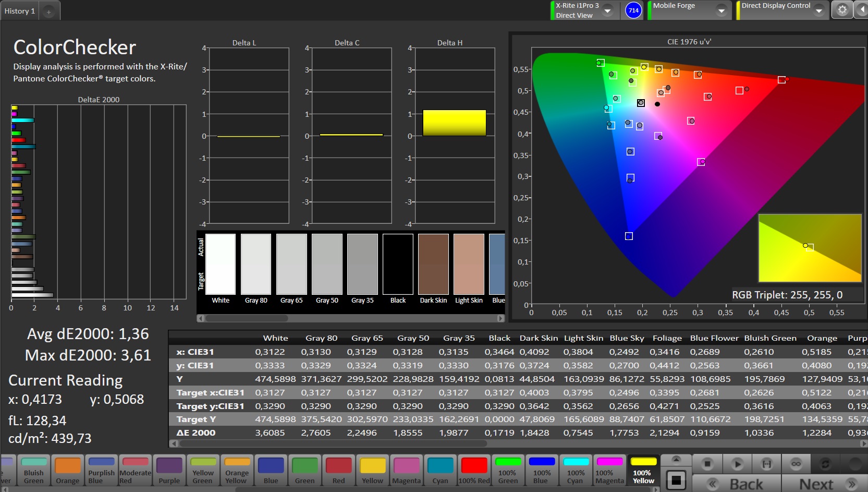Expand the Direct Display Control dropdown
Screen dimensions: 868x492
tap(819, 10)
